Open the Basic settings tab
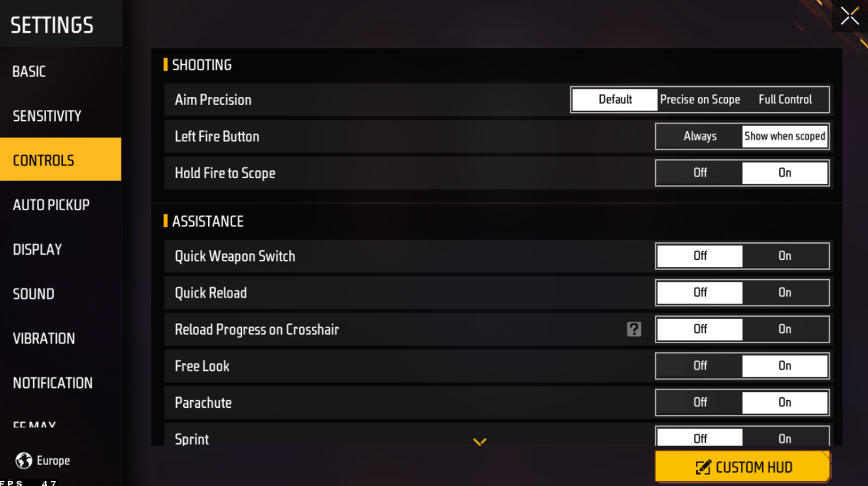This screenshot has width=868, height=486. pyautogui.click(x=29, y=72)
